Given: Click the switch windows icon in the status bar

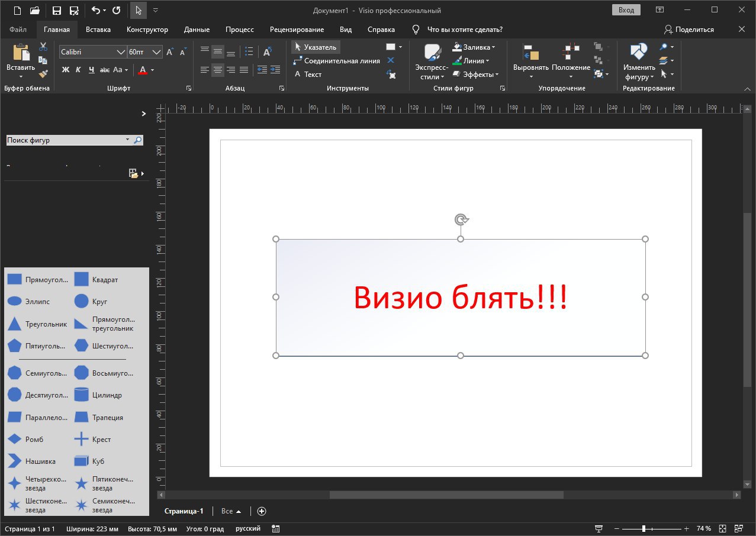Looking at the screenshot, I should [739, 528].
